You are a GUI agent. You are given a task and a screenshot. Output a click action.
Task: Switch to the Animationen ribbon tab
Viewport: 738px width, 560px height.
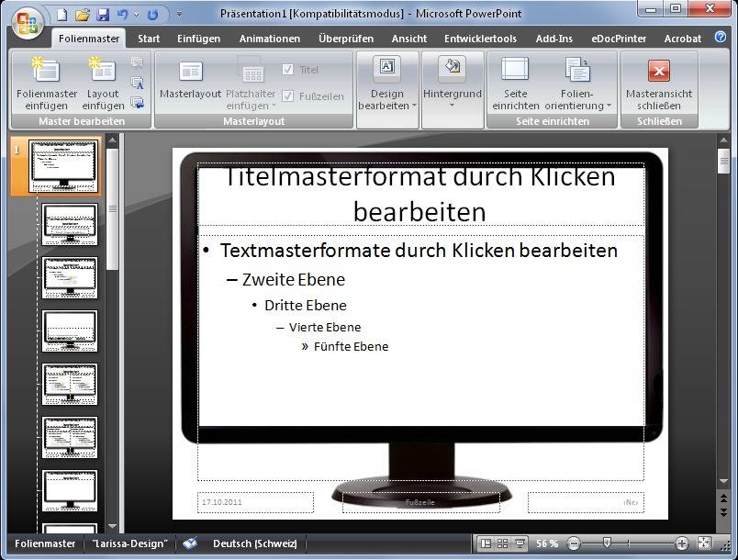coord(269,39)
